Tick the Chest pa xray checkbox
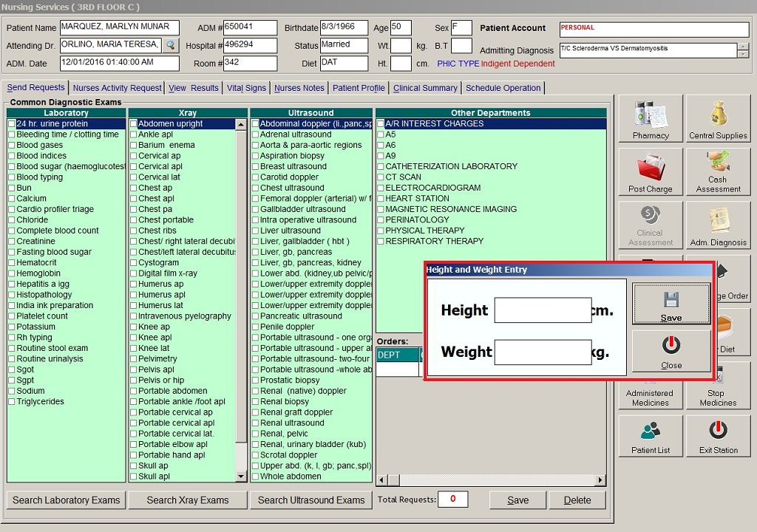This screenshot has height=532, width=757. pos(134,210)
